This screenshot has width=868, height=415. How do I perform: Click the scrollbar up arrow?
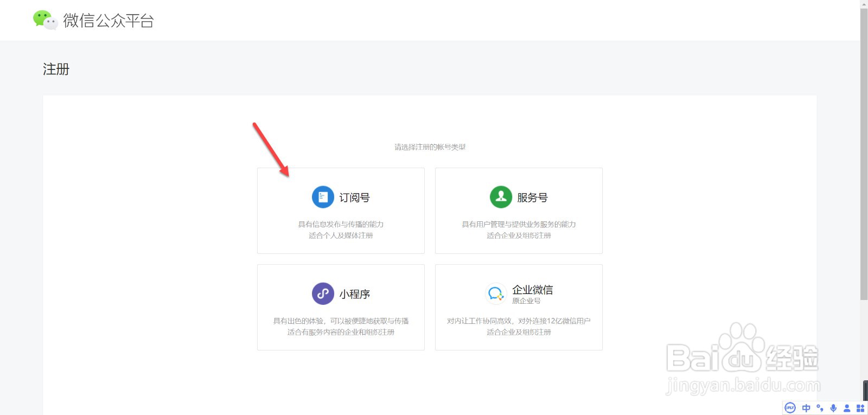click(x=864, y=4)
